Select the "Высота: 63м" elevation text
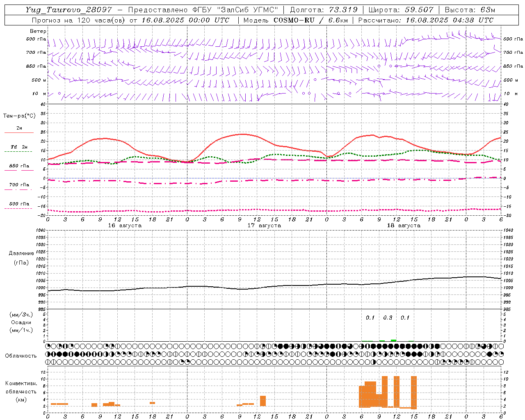 point(470,10)
